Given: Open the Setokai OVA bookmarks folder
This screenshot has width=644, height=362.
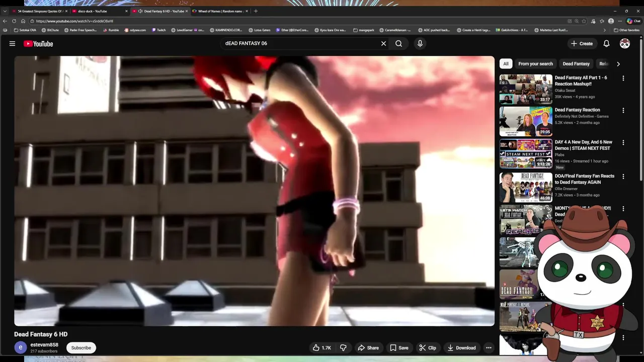Looking at the screenshot, I should 25,30.
